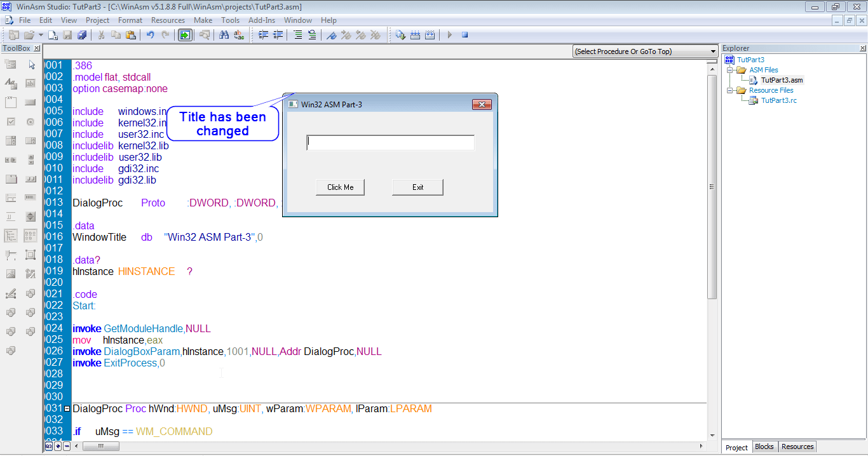868x456 pixels.
Task: Select the checkbox control in ToolBox
Action: coord(11,121)
